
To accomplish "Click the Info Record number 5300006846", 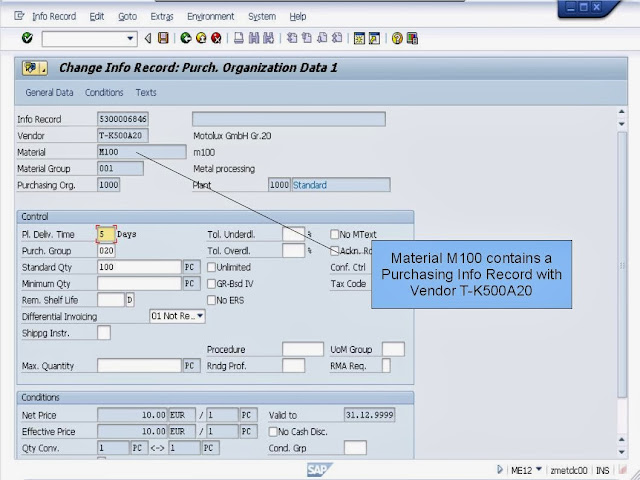I will coord(123,119).
